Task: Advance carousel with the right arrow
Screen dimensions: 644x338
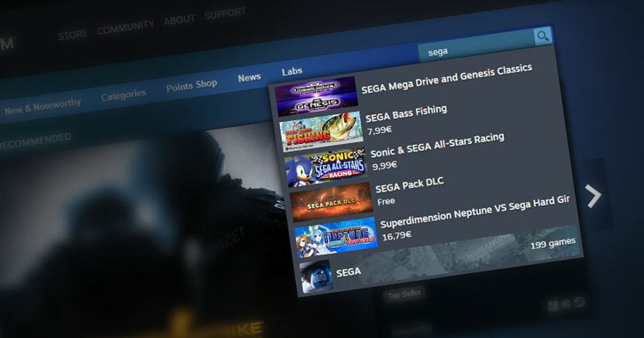Action: (x=594, y=196)
